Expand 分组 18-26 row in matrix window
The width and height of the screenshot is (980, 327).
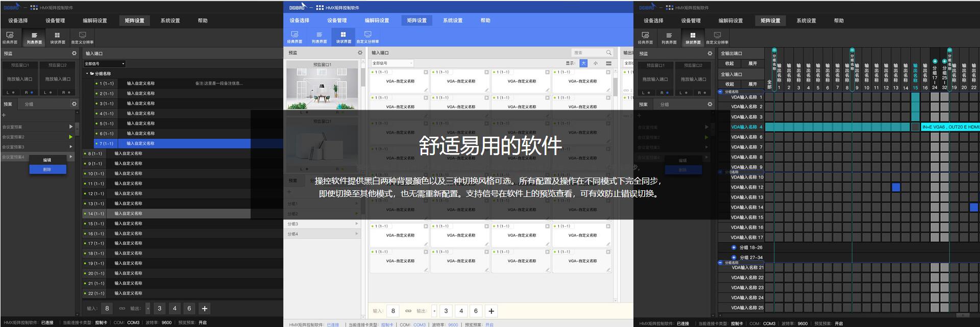734,247
